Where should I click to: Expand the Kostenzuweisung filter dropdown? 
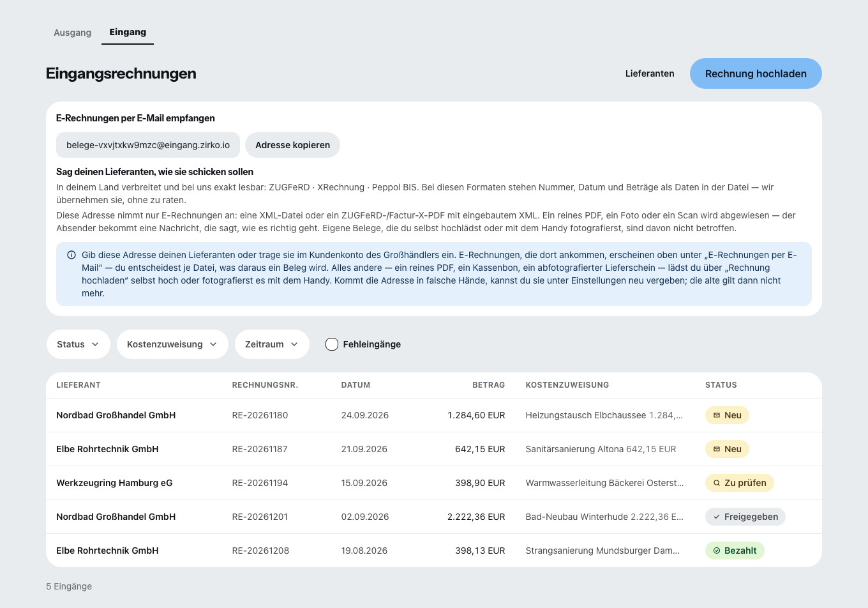coord(172,344)
